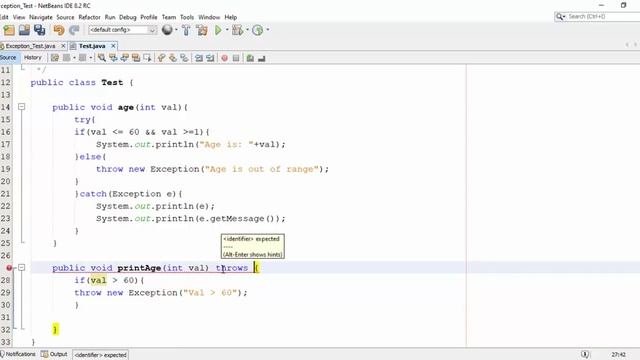Image resolution: width=640 pixels, height=360 pixels.
Task: Click the browser globe icon
Action: tap(167, 29)
